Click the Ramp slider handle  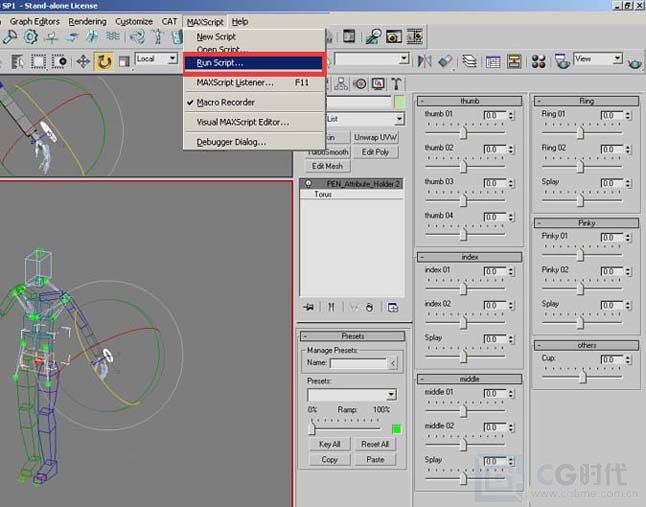click(312, 428)
